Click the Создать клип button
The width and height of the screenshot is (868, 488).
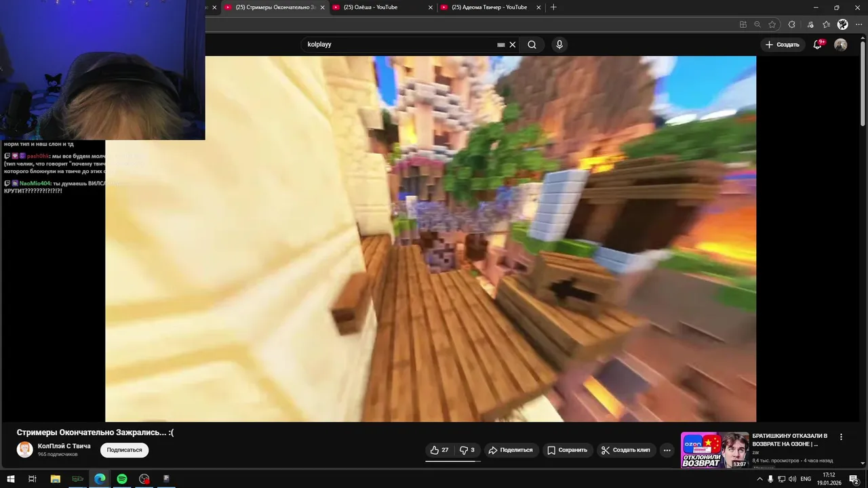[625, 450]
